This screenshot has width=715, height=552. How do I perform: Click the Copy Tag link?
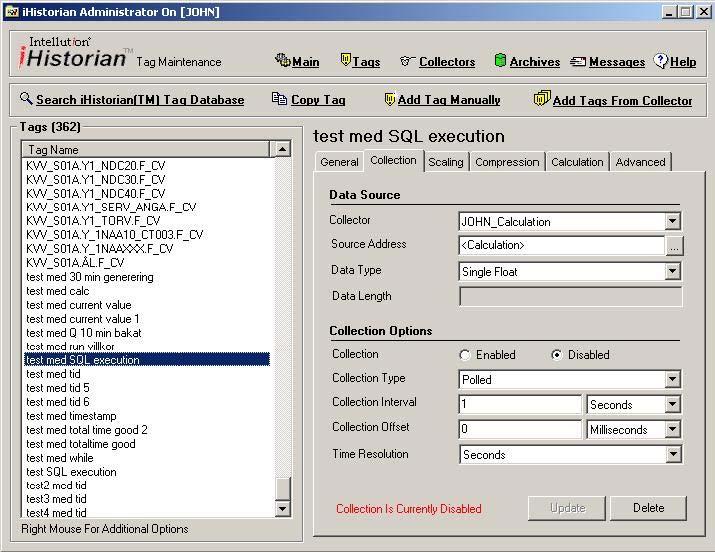[x=318, y=100]
